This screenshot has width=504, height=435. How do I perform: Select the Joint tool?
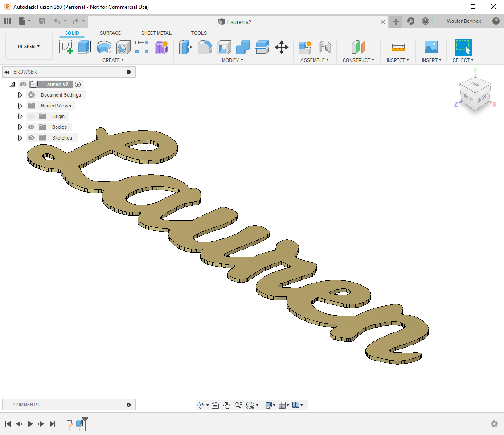point(325,47)
